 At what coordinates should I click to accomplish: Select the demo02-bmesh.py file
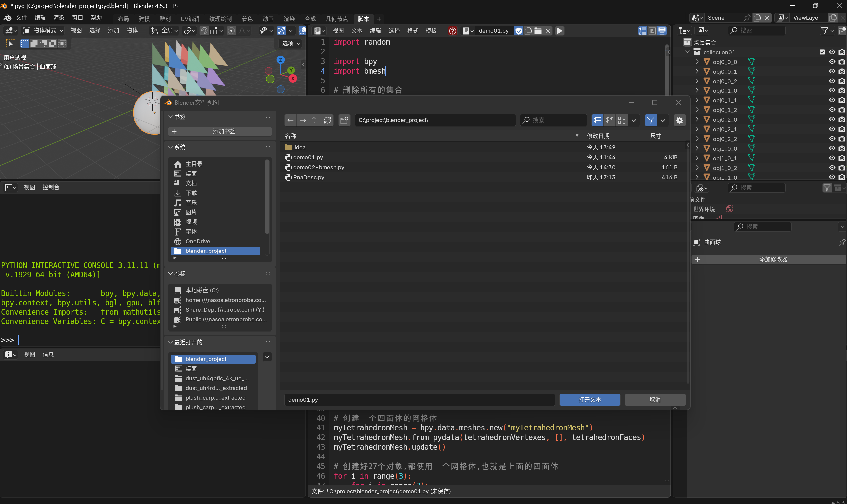(319, 167)
